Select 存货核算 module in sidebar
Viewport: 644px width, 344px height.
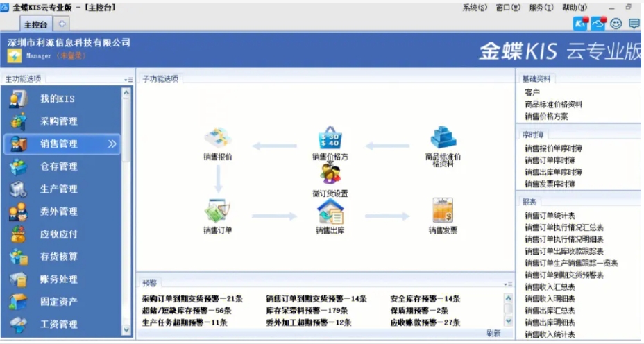62,257
